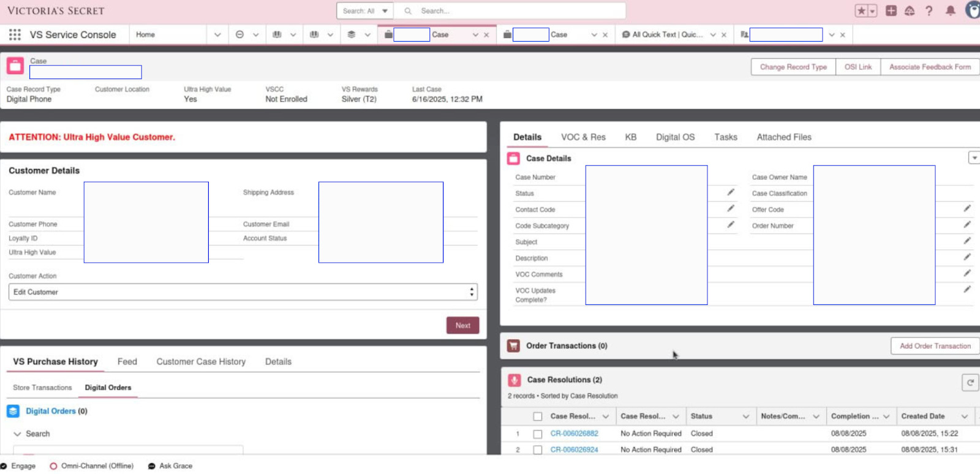980x474 pixels.
Task: Expand the Search section under Digital Orders
Action: pos(17,434)
